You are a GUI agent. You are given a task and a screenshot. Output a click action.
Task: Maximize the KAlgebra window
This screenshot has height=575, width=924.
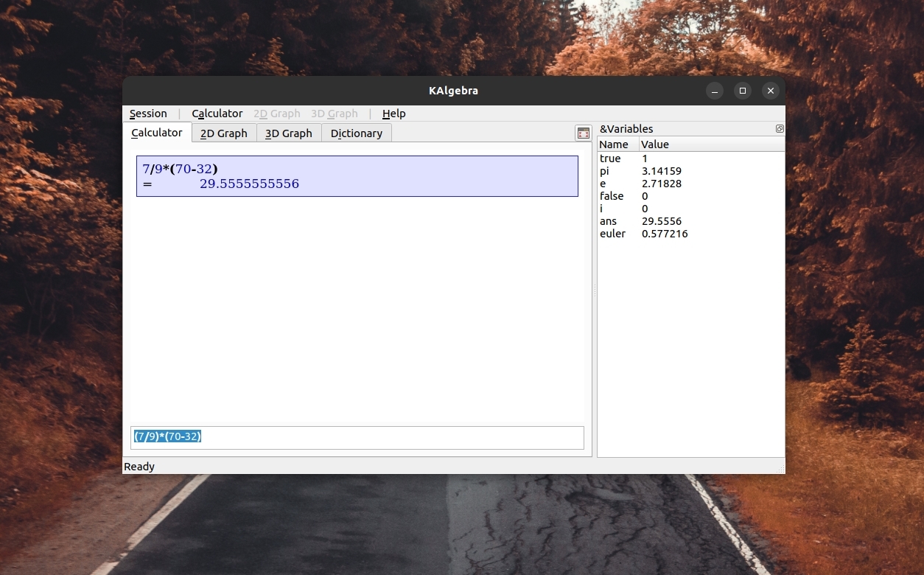click(742, 91)
